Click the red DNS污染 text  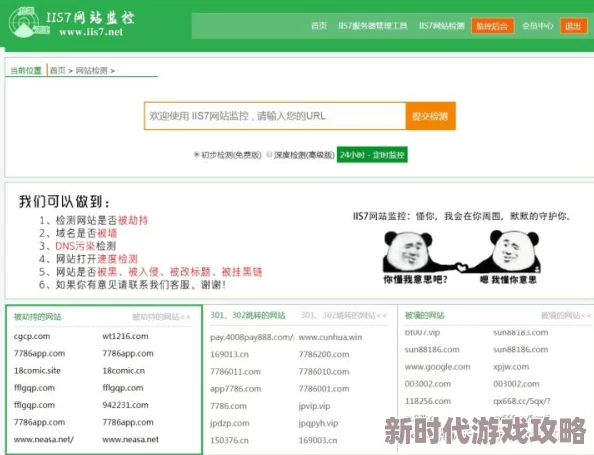[75, 246]
